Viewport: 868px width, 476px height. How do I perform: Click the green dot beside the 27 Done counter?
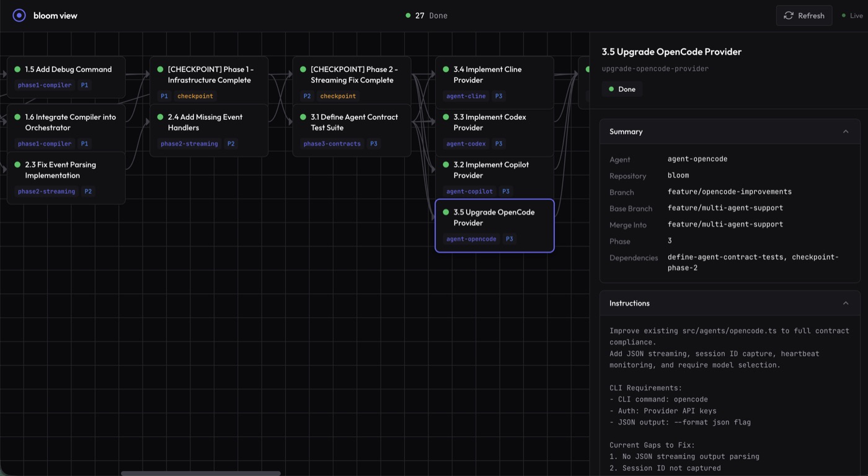[408, 15]
